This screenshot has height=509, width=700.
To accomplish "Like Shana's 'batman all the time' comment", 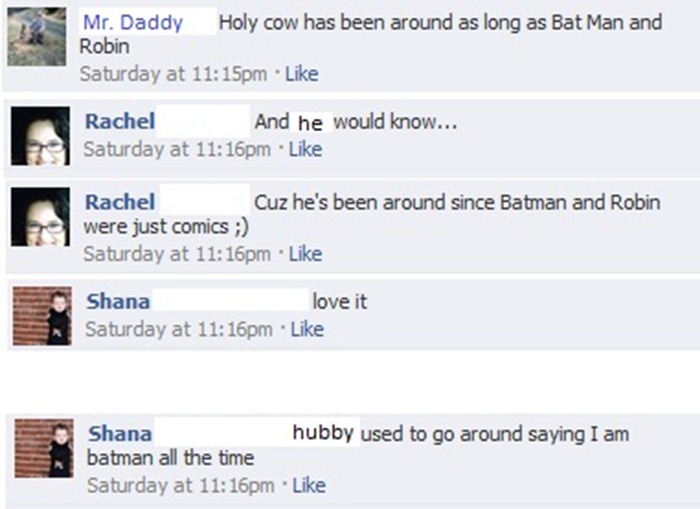I will 309,485.
